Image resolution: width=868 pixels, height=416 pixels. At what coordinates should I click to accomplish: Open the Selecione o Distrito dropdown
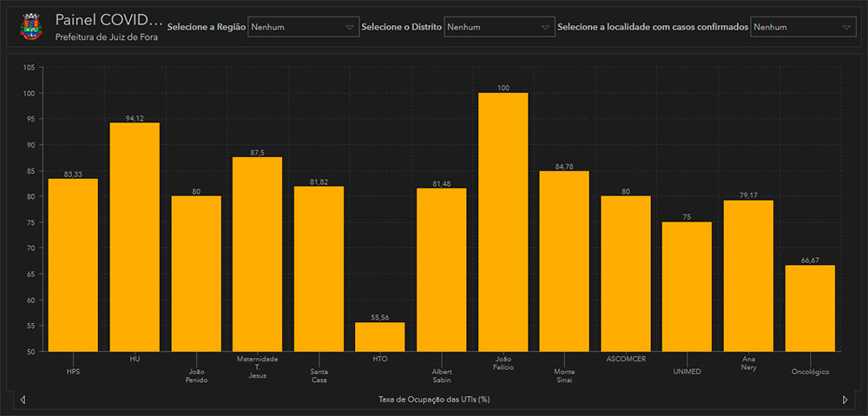[x=499, y=27]
